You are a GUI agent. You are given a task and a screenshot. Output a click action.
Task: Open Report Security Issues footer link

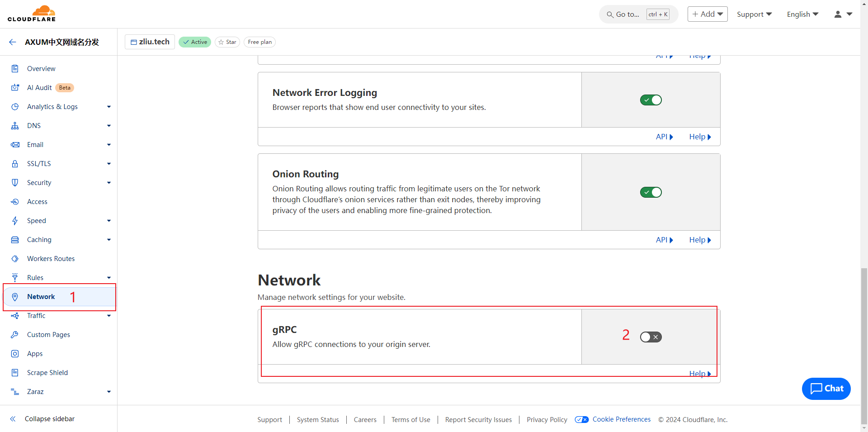click(478, 420)
